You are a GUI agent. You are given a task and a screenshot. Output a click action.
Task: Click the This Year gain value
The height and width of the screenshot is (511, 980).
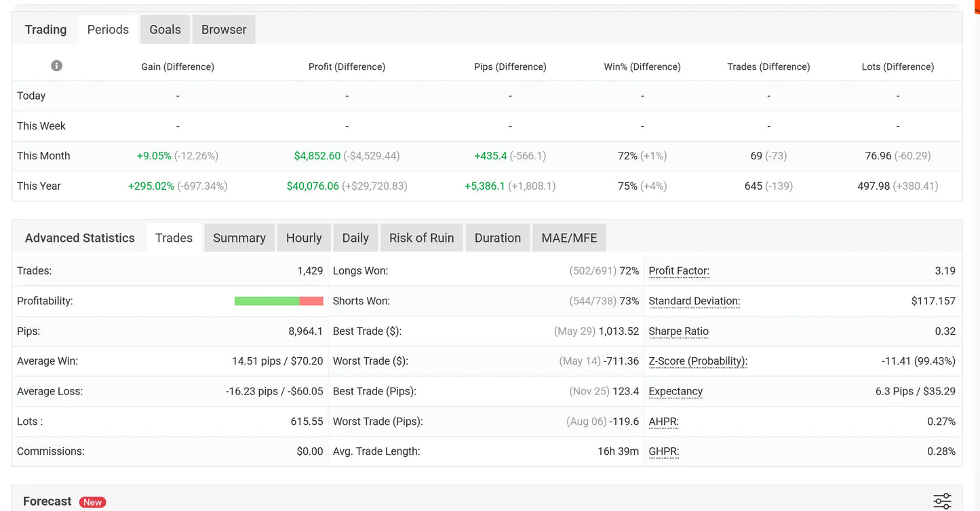(x=151, y=186)
